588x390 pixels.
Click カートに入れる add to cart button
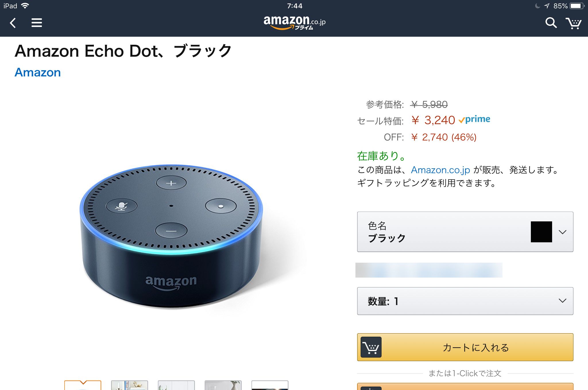tap(465, 347)
